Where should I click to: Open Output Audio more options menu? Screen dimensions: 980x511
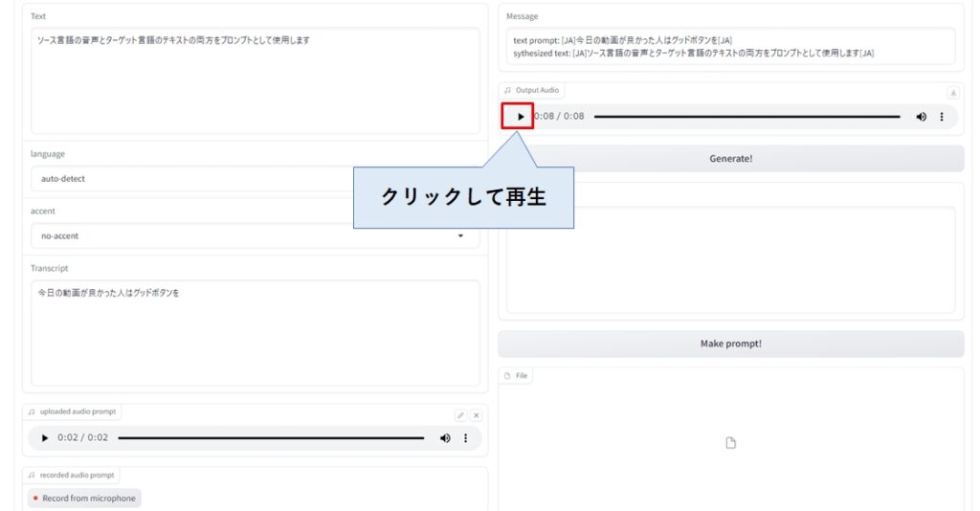942,117
